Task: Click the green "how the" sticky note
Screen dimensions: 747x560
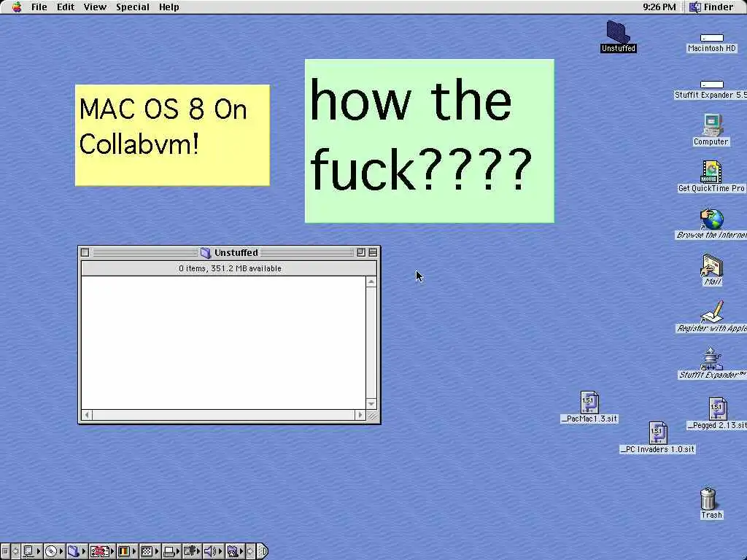Action: tap(429, 141)
